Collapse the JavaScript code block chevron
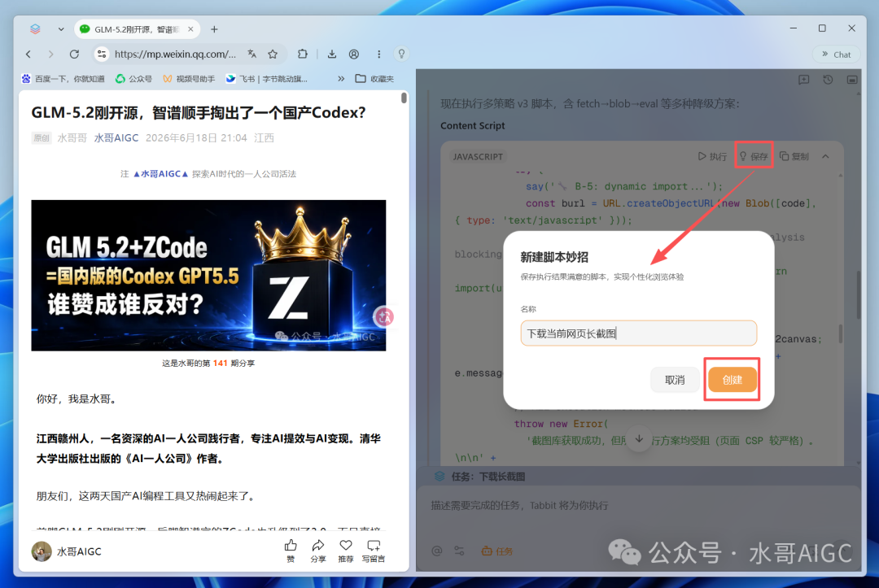The height and width of the screenshot is (588, 879). (825, 156)
